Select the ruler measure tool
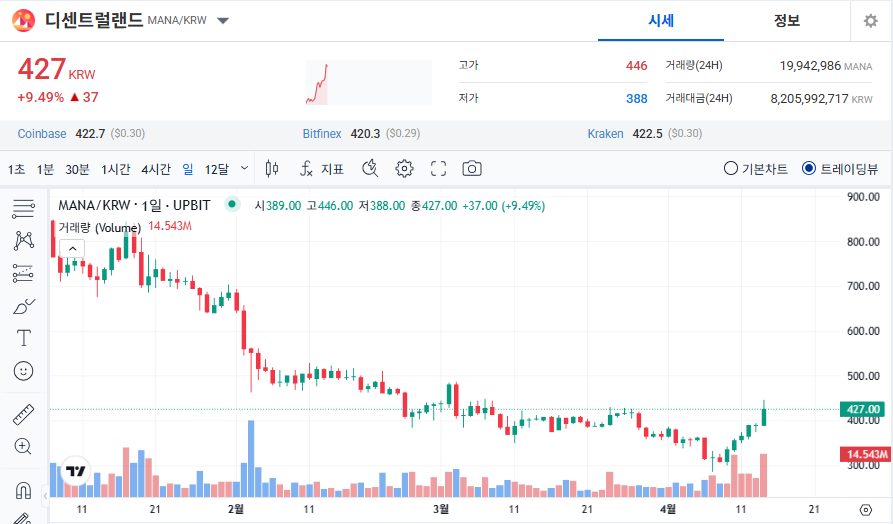This screenshot has width=893, height=524. 23,415
